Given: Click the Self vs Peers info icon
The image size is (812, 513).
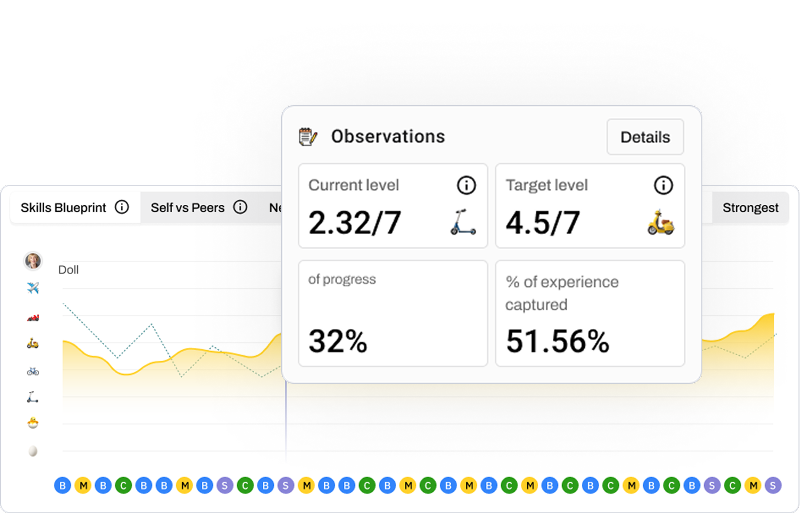Looking at the screenshot, I should coord(240,207).
